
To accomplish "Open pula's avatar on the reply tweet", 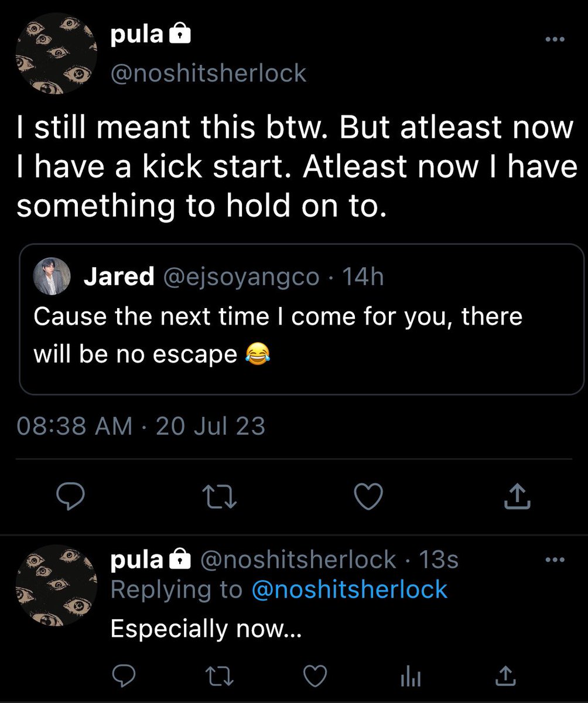I will (x=55, y=583).
